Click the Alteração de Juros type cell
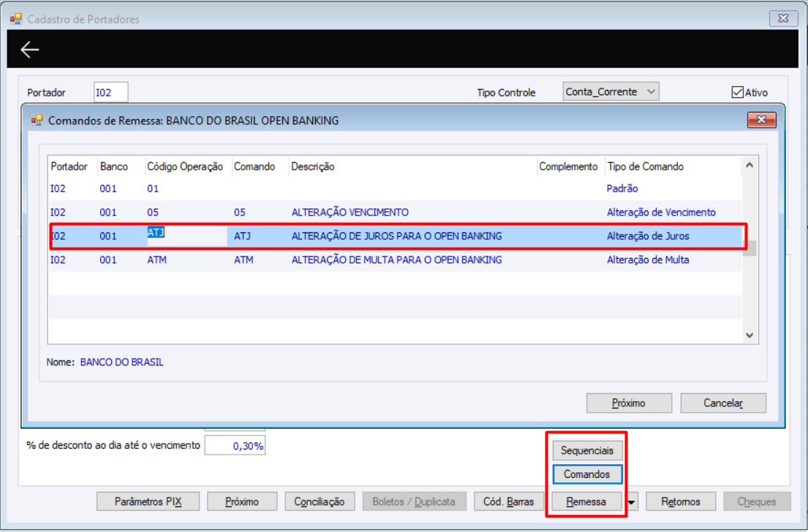Screen dimensions: 808x532 [x=648, y=236]
